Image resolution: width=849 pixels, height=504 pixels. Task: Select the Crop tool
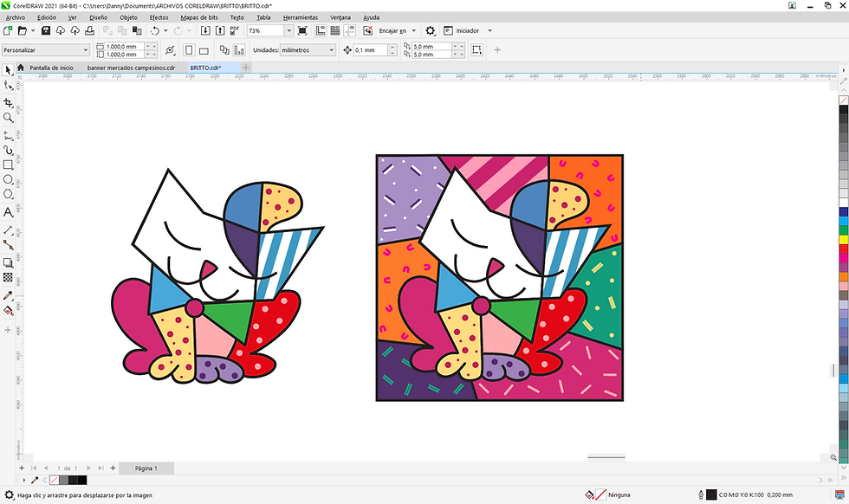[x=8, y=102]
